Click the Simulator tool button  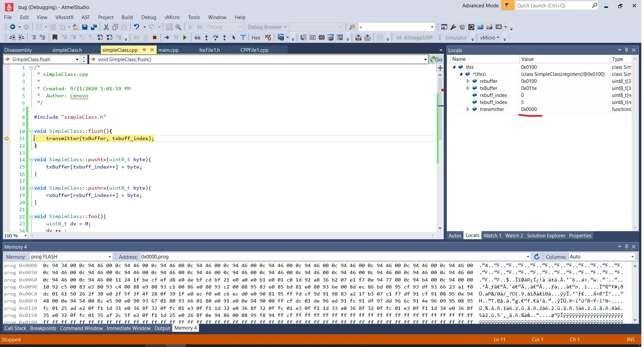click(x=452, y=37)
